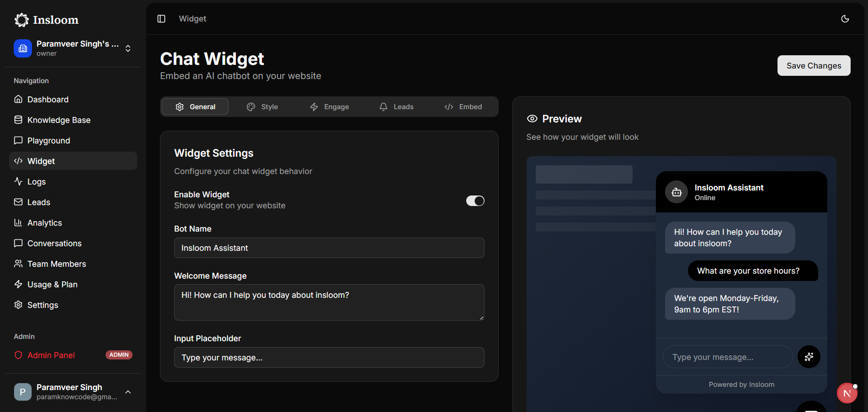
Task: Click the preview send message sparkle icon
Action: coord(809,357)
